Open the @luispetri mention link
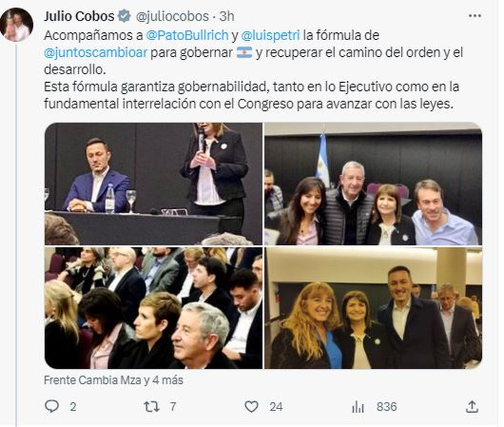Viewport: 504px width, 427px height. [x=270, y=35]
